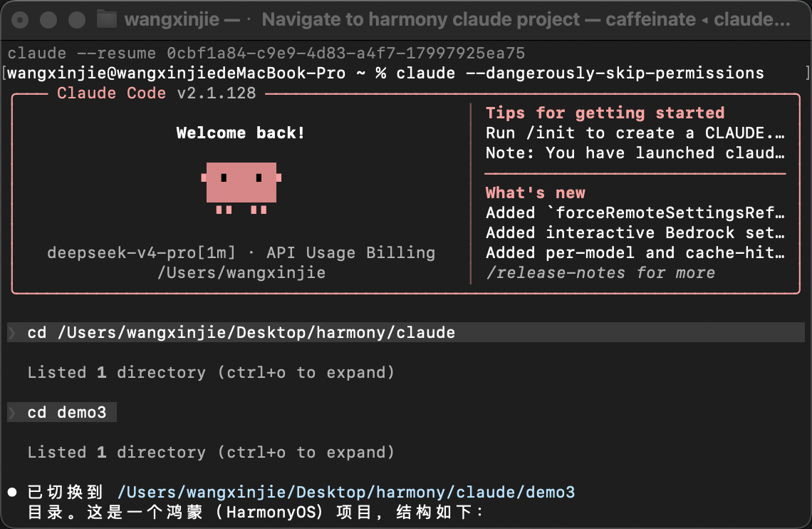Click the 'Listed 1 directory' line below 'cd demo3'

[x=211, y=452]
